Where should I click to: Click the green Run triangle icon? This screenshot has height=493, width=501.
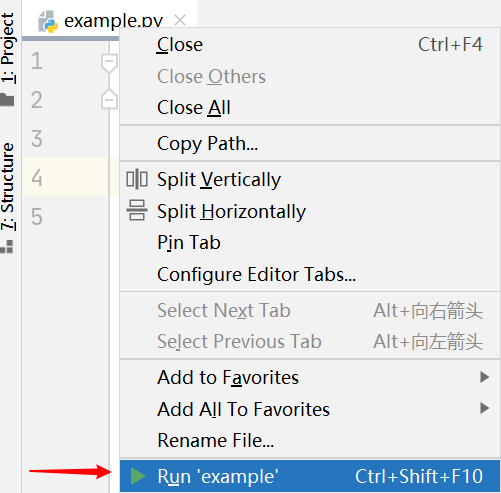(x=138, y=476)
